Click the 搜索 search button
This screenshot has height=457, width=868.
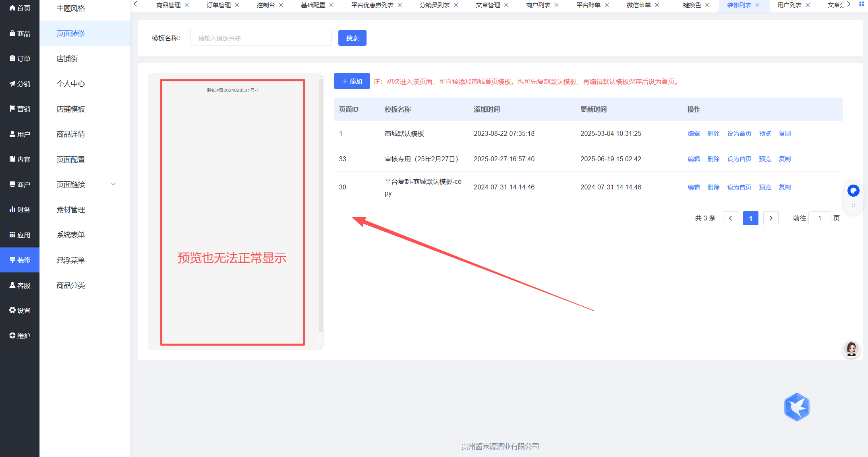[352, 38]
